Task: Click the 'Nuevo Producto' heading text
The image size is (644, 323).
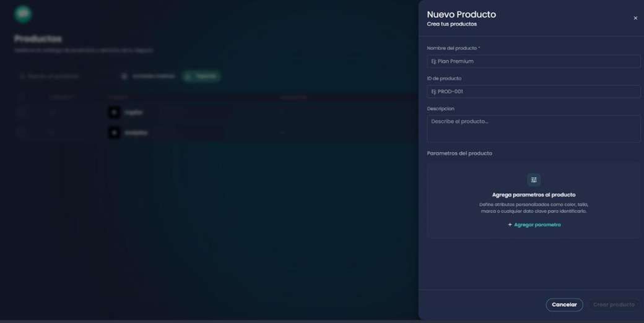Action: (x=461, y=14)
